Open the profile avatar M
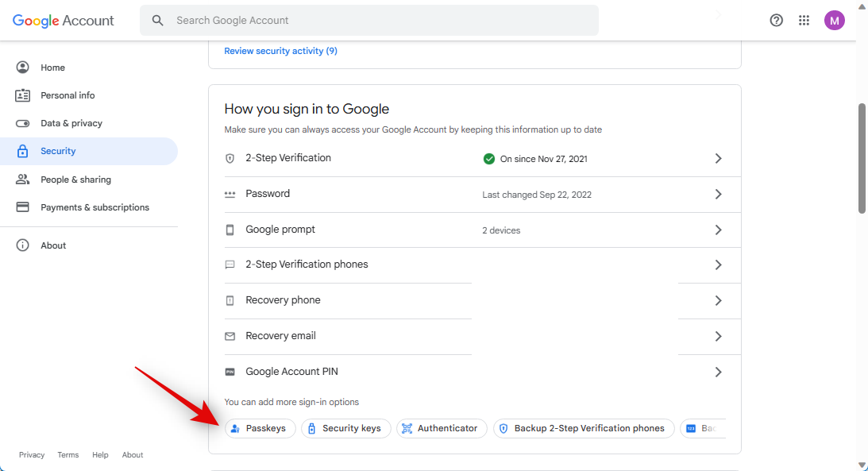The image size is (868, 471). coord(834,21)
